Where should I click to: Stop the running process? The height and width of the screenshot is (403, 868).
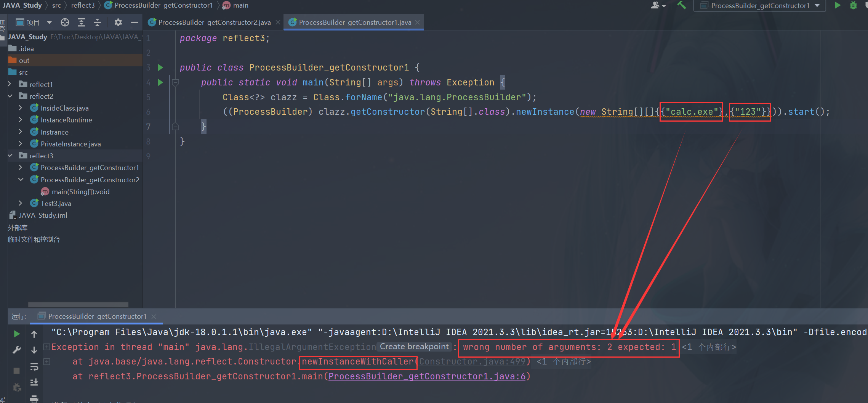pos(16,371)
